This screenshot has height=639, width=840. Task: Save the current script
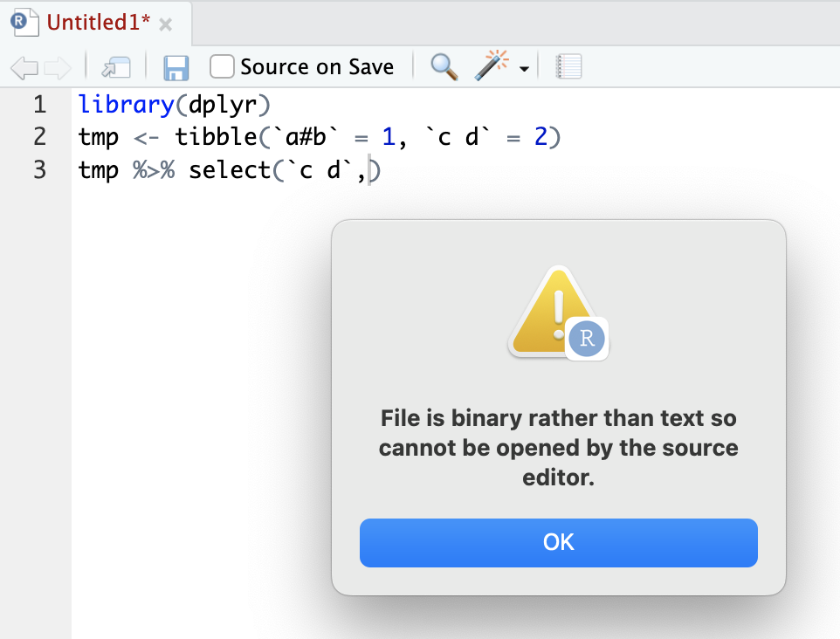(x=176, y=66)
